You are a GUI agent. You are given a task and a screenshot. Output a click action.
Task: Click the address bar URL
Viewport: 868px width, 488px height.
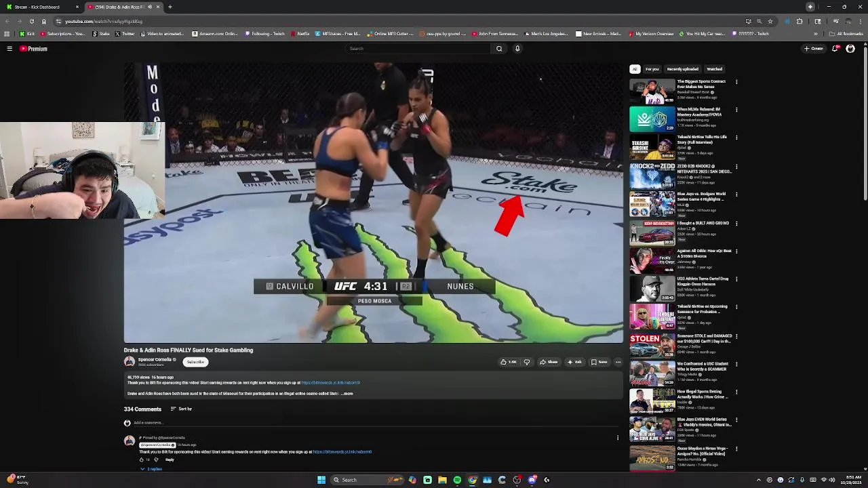click(x=104, y=22)
